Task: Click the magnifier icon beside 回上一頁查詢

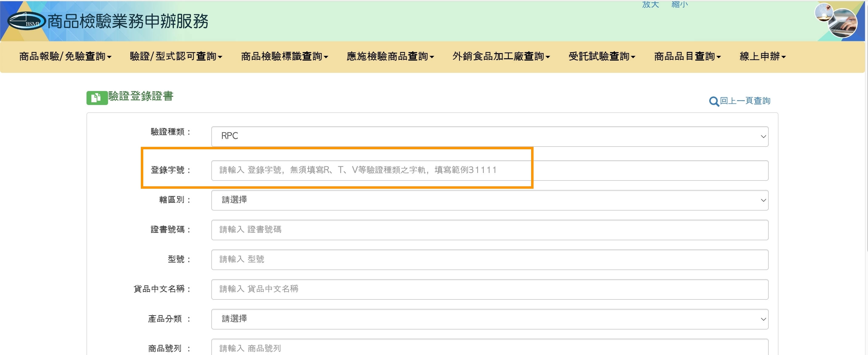Action: click(x=714, y=101)
